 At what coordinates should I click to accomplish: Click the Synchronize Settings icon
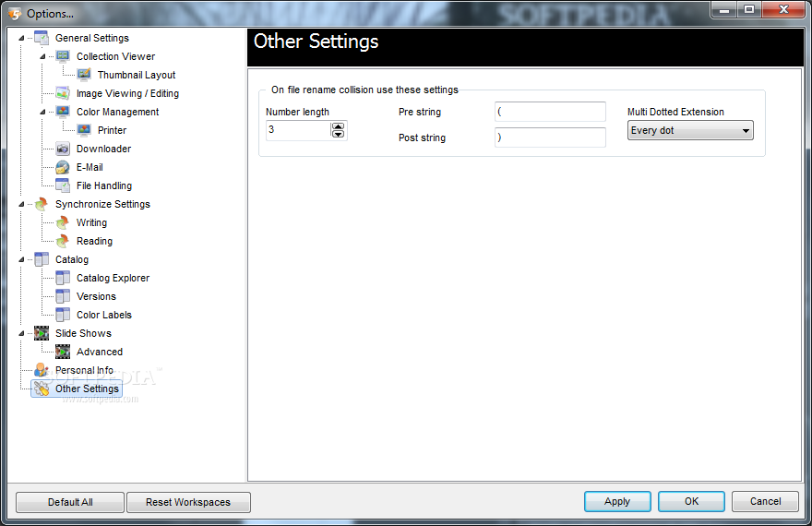pos(42,204)
